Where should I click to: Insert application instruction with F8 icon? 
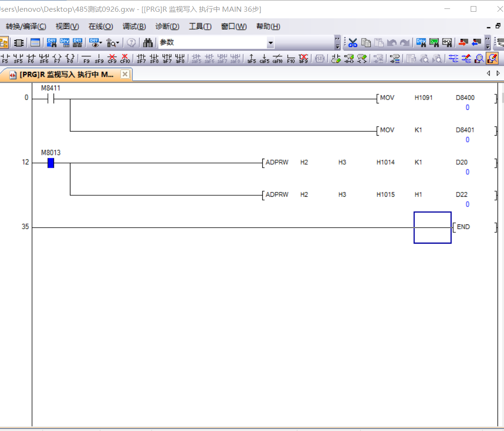point(70,58)
